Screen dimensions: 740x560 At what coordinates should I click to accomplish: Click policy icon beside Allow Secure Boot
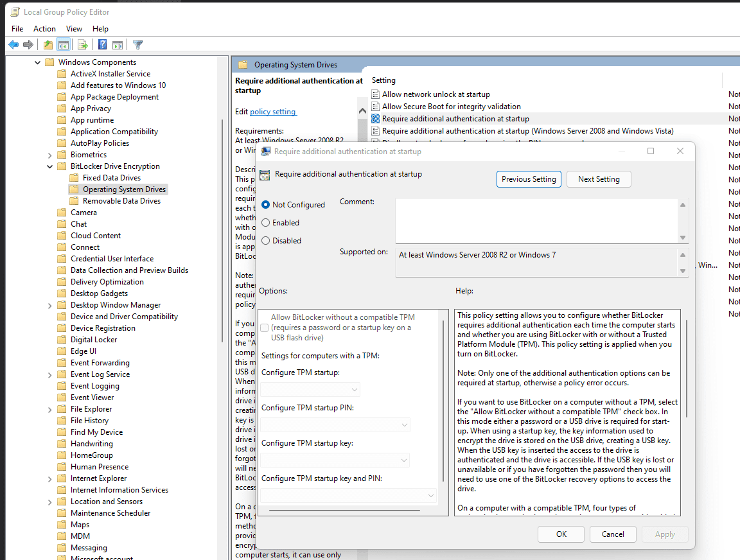tap(376, 107)
